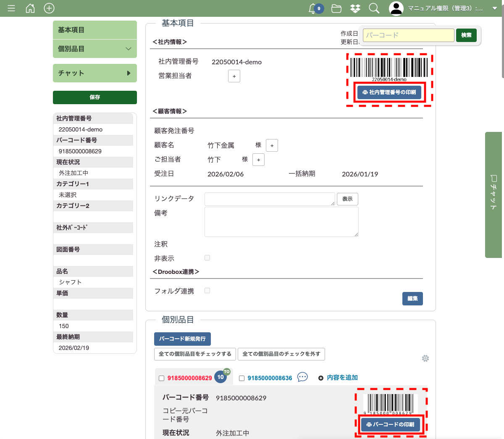Open the user account dropdown arrow
This screenshot has height=439, width=504.
click(494, 8)
